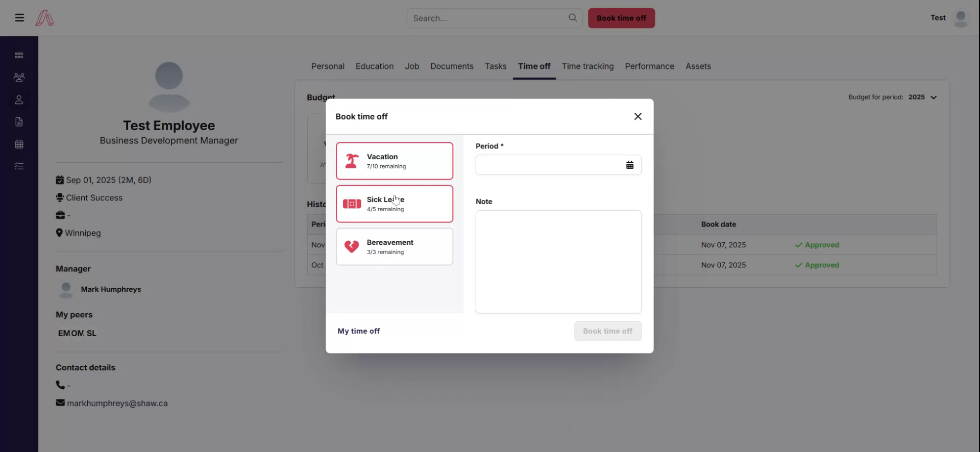980x452 pixels.
Task: Click the red Book time off header button
Action: (621, 18)
